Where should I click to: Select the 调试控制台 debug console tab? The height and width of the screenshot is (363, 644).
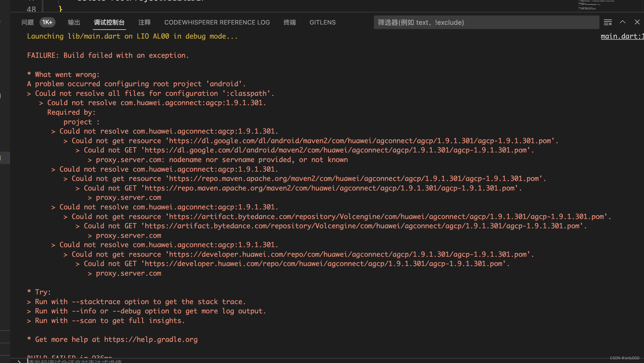(109, 22)
